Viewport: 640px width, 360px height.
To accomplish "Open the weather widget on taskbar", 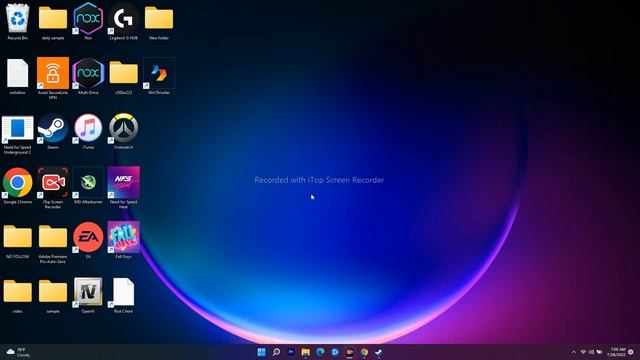I will click(18, 352).
